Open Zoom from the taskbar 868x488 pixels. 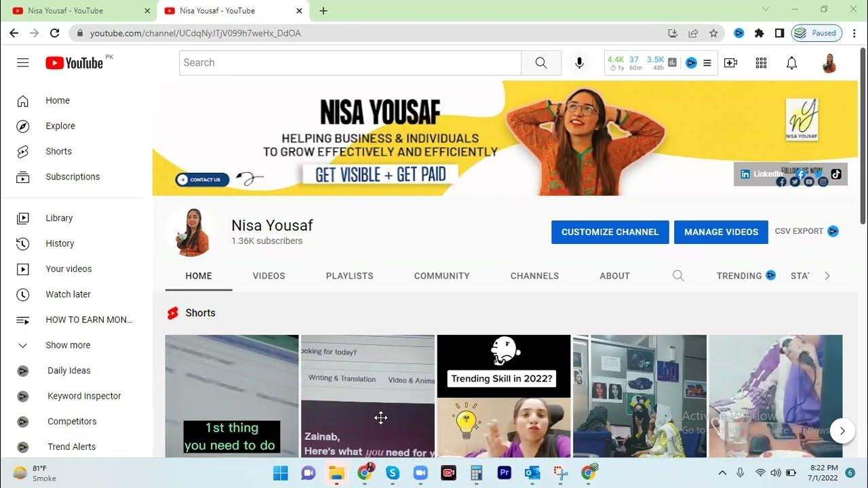tap(420, 473)
